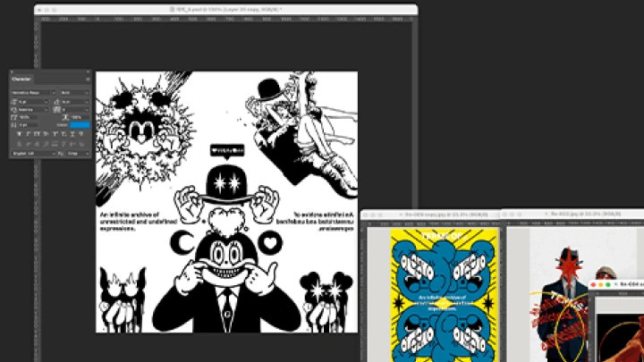Click the Ordinals OpenType icon

(72, 144)
